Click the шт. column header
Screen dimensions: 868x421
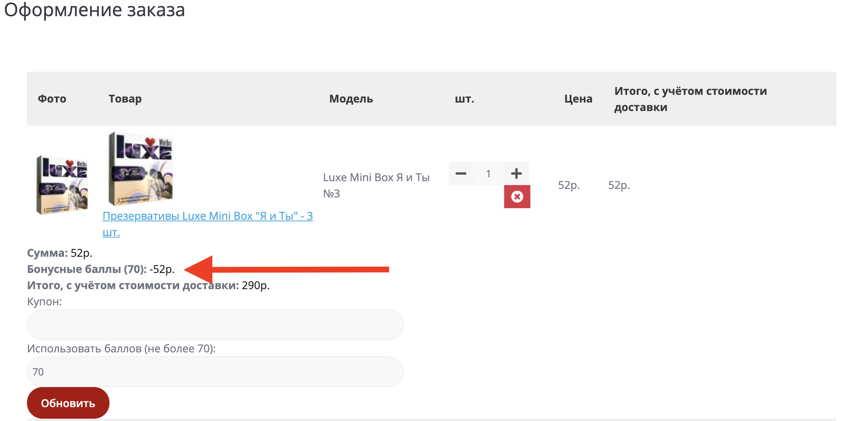(x=464, y=99)
